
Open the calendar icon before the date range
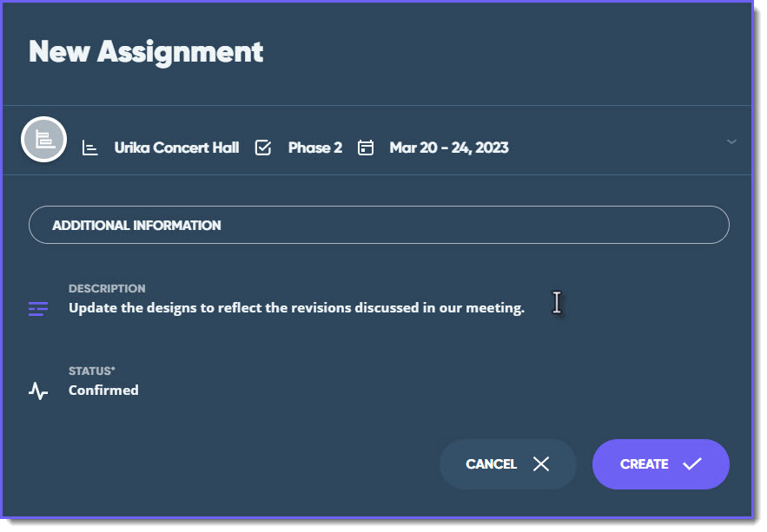(x=366, y=148)
